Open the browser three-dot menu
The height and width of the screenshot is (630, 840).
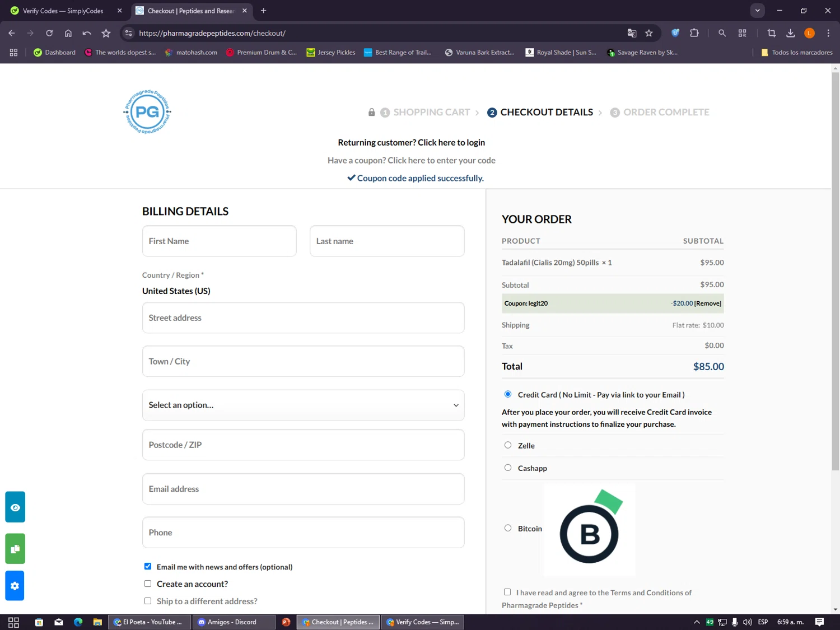(828, 33)
